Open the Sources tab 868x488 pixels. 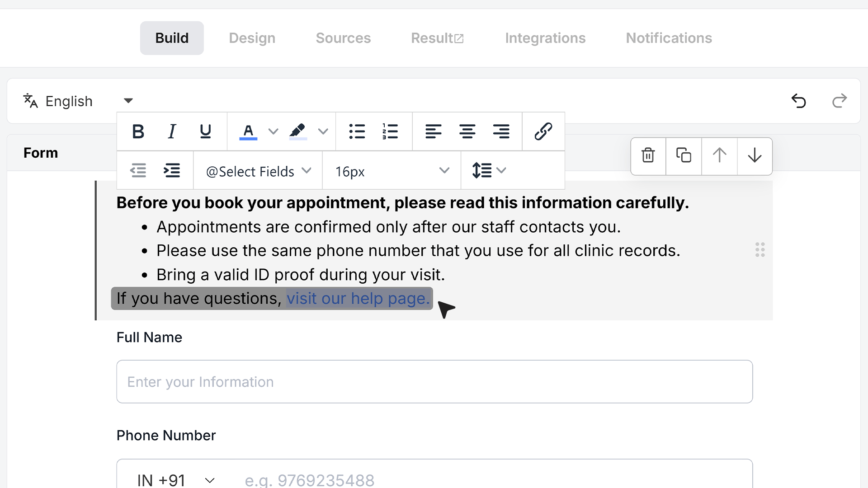[x=343, y=38]
